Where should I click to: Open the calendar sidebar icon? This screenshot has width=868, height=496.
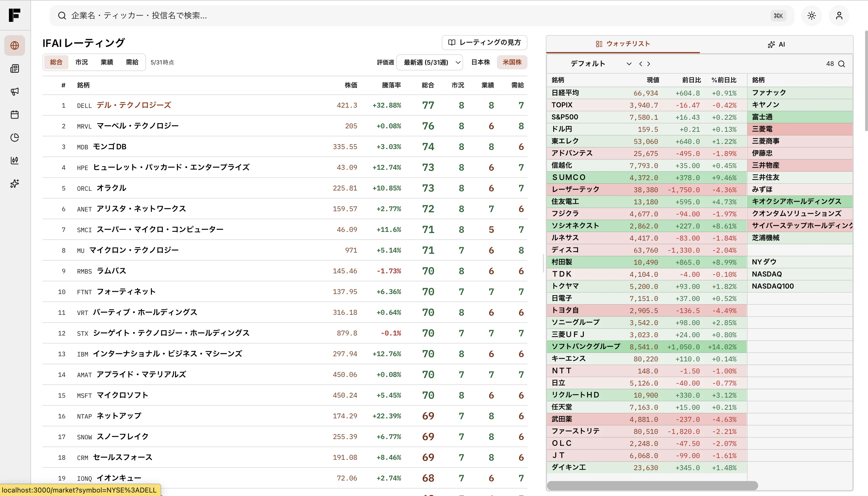15,115
